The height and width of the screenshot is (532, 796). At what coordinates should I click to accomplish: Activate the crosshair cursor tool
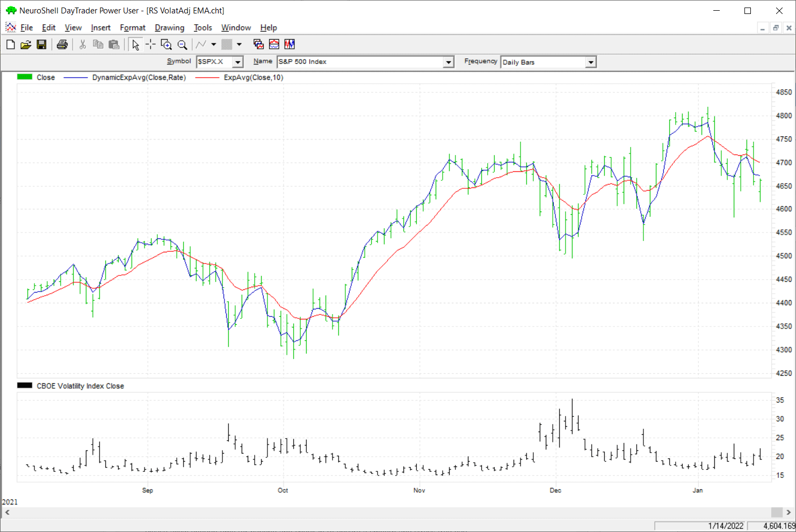point(150,45)
